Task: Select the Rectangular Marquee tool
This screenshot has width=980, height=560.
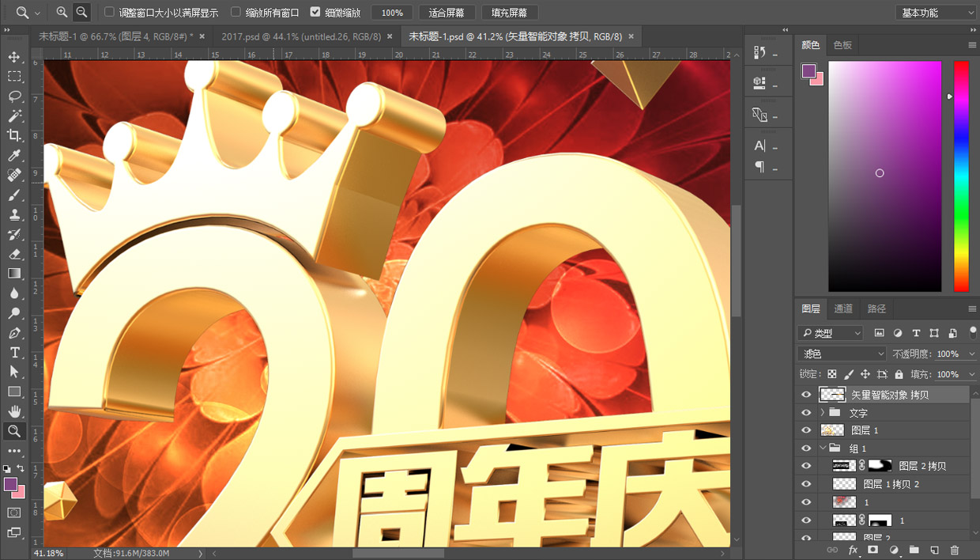Action: [14, 77]
